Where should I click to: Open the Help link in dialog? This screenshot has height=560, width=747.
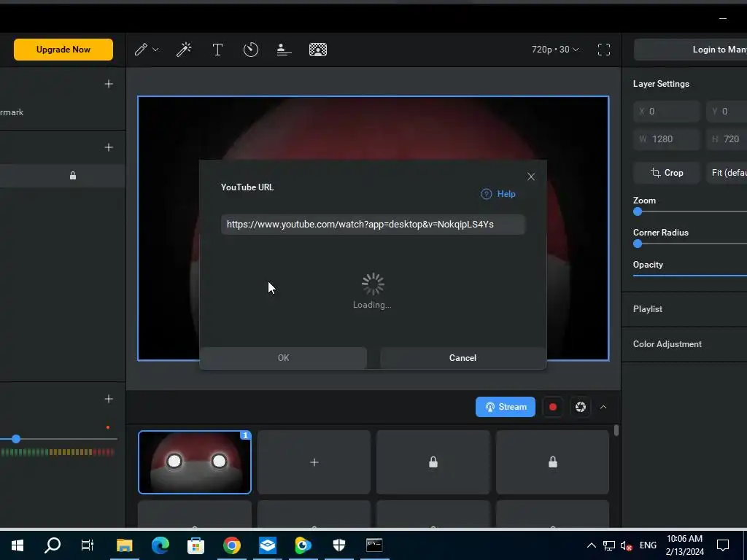[506, 194]
